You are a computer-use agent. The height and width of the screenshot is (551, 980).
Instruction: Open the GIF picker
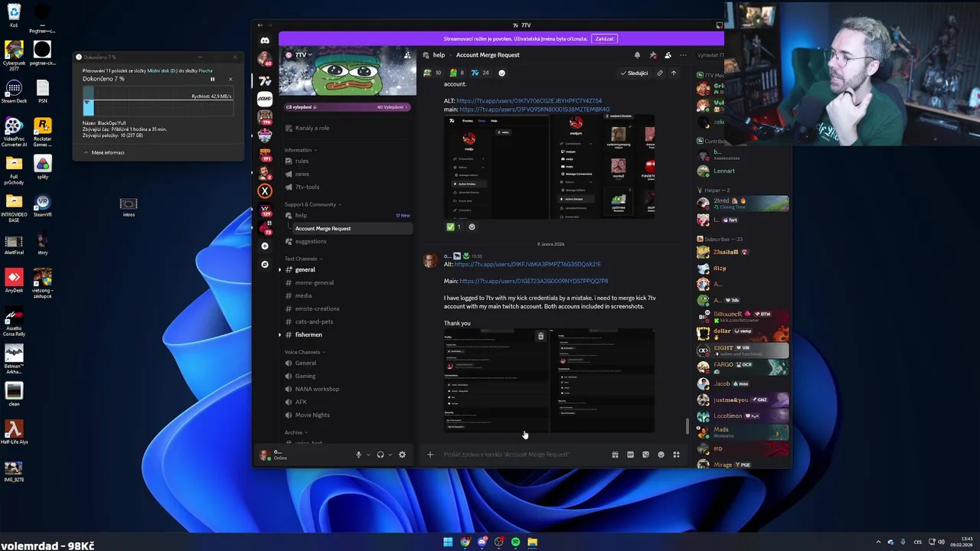630,455
